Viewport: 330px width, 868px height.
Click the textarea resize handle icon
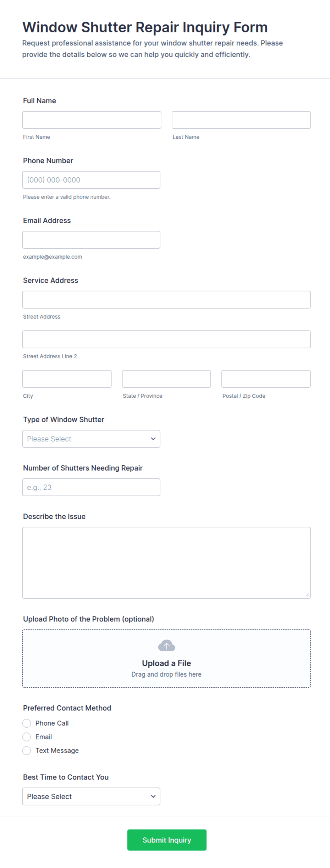pos(307,595)
